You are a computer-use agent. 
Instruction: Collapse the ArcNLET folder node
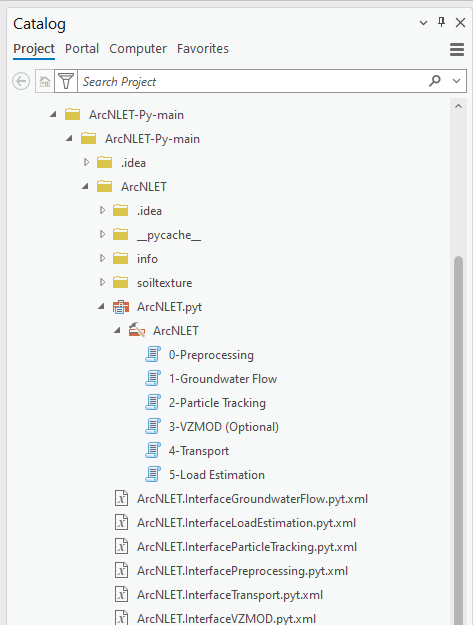85,187
